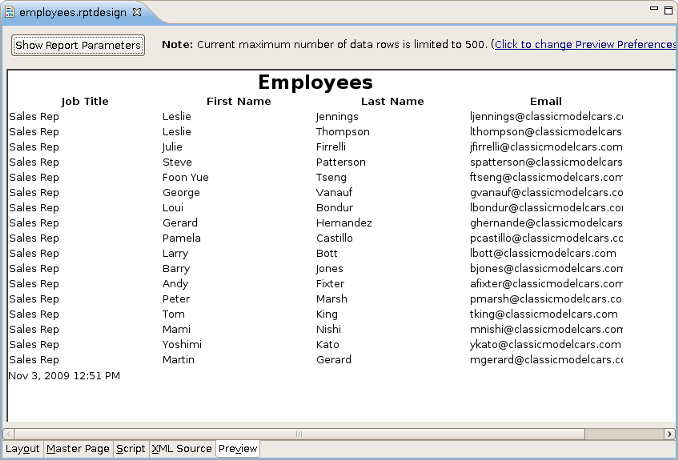Screen dimensions: 678x460
Task: Click the Email column header
Action: (x=546, y=101)
